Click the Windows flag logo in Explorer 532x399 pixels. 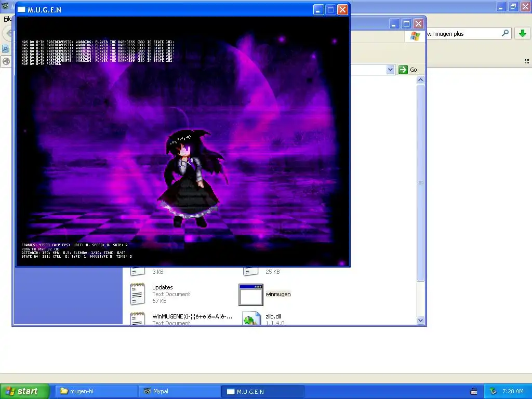(x=415, y=36)
